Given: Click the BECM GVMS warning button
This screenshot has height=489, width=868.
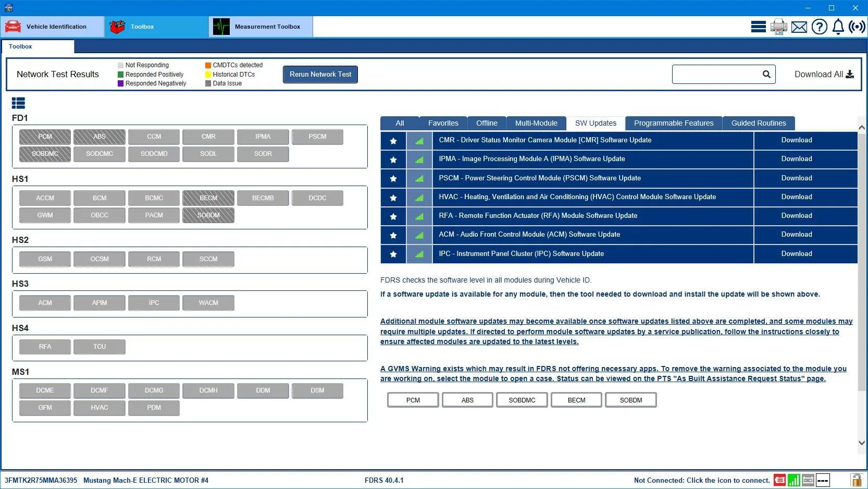Looking at the screenshot, I should 576,400.
